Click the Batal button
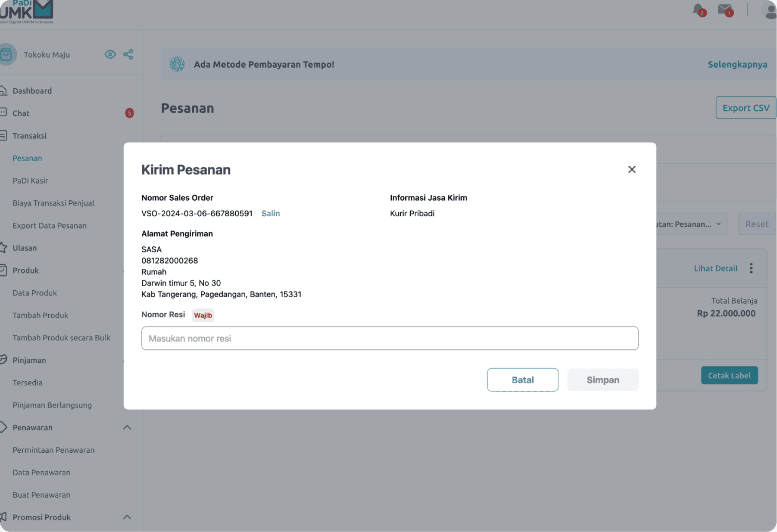 [x=523, y=380]
